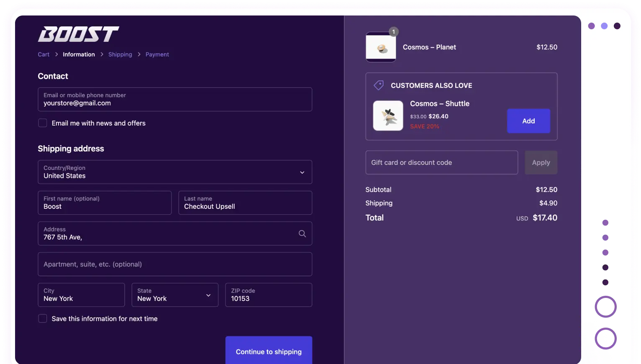
Task: Click the address search magnifier icon
Action: click(x=302, y=234)
